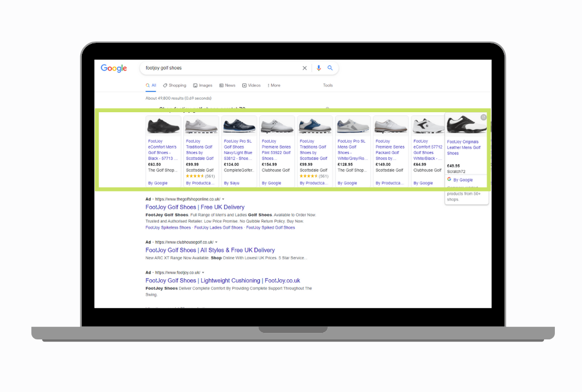
Task: Open FootJoy eComfort 57712 White/Black product link
Action: tap(428, 150)
